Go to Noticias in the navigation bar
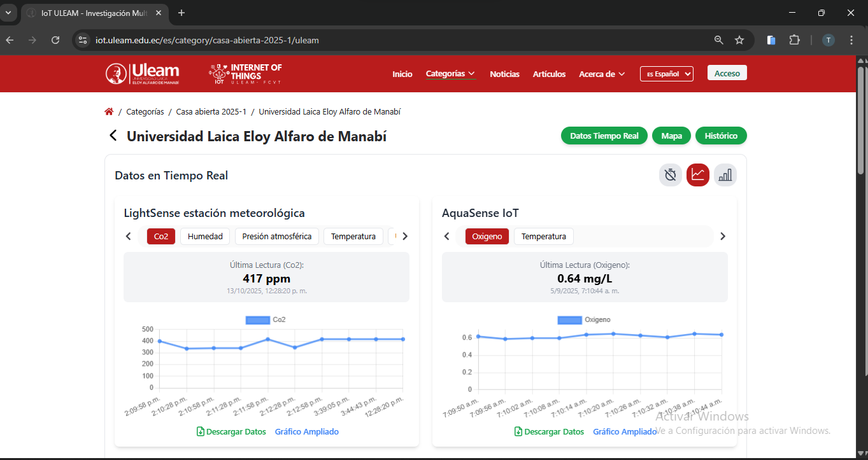This screenshot has height=460, width=868. (504, 74)
